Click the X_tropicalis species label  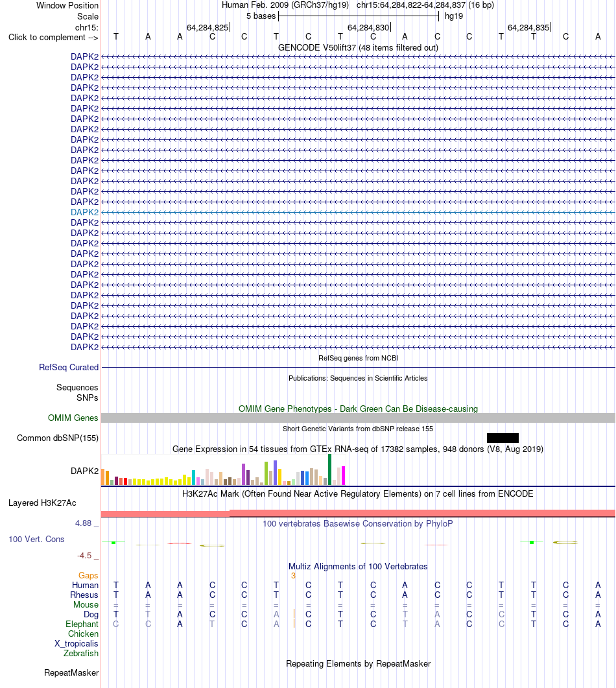(77, 644)
